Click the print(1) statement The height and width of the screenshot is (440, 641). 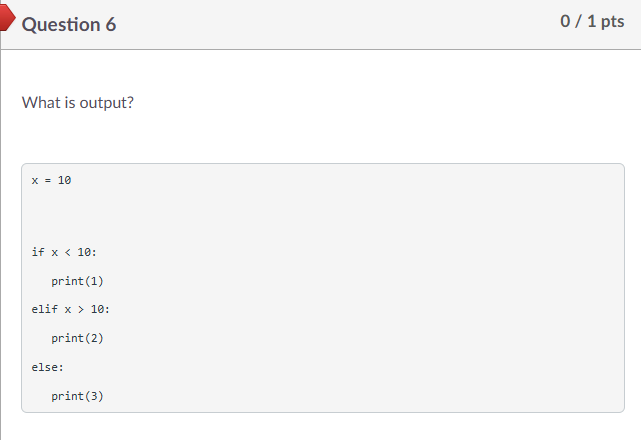coord(77,281)
